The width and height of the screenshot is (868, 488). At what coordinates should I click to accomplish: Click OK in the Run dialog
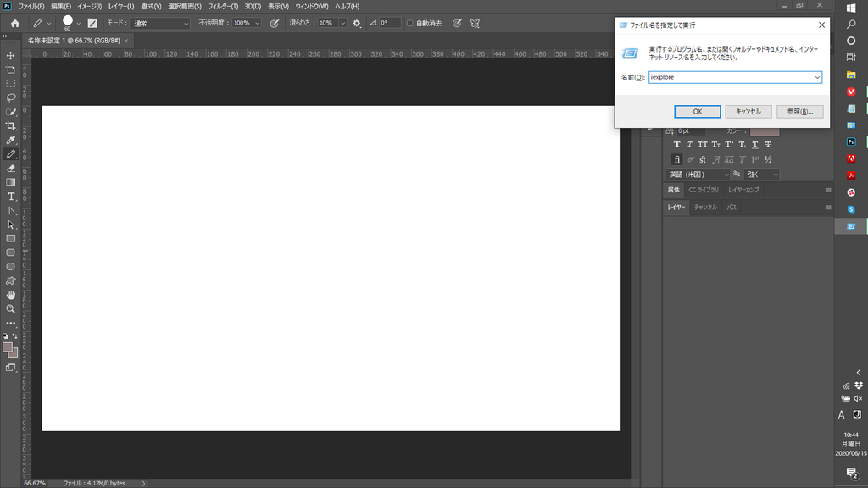click(697, 111)
